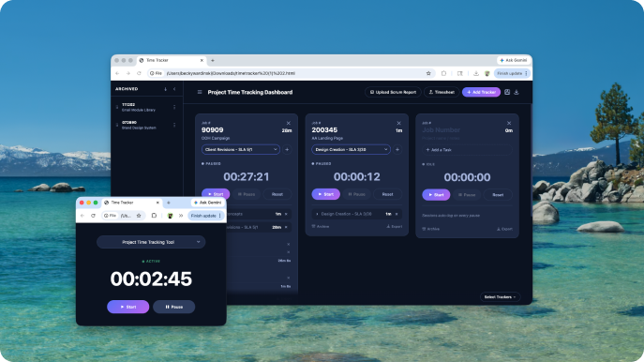Close the Time Tracker tab in small window
This screenshot has height=362, width=644.
click(x=157, y=203)
